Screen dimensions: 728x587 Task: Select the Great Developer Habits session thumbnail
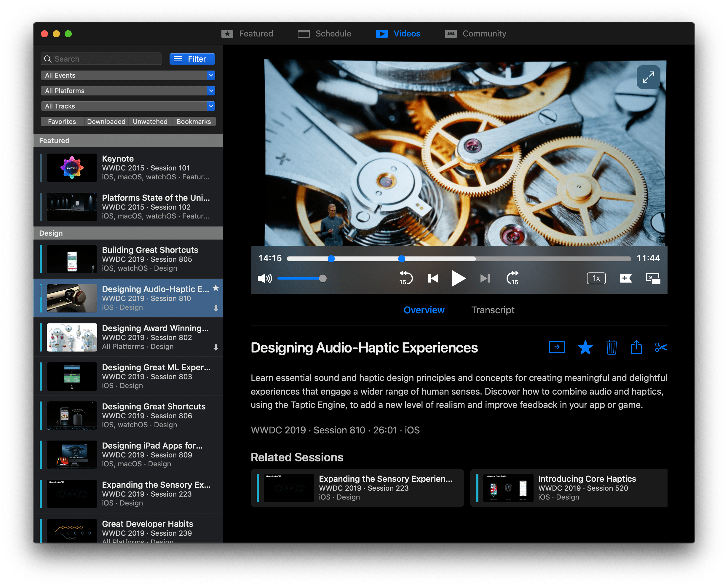click(72, 532)
